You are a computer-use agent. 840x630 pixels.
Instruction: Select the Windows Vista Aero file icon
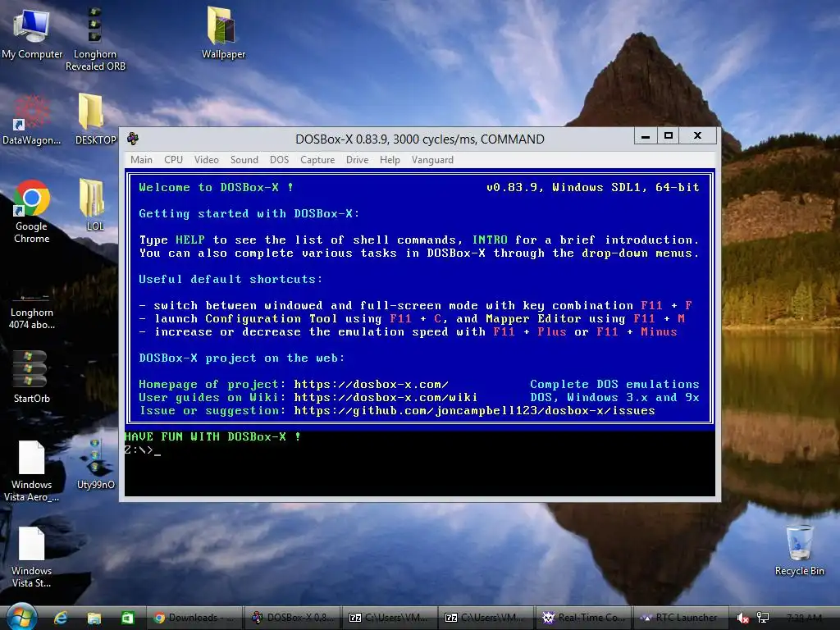[32, 472]
